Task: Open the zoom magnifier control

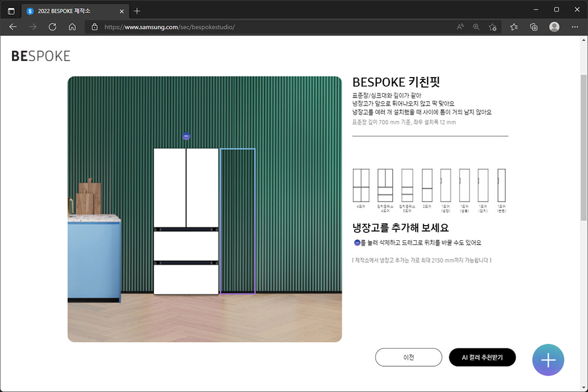Action: pyautogui.click(x=476, y=27)
